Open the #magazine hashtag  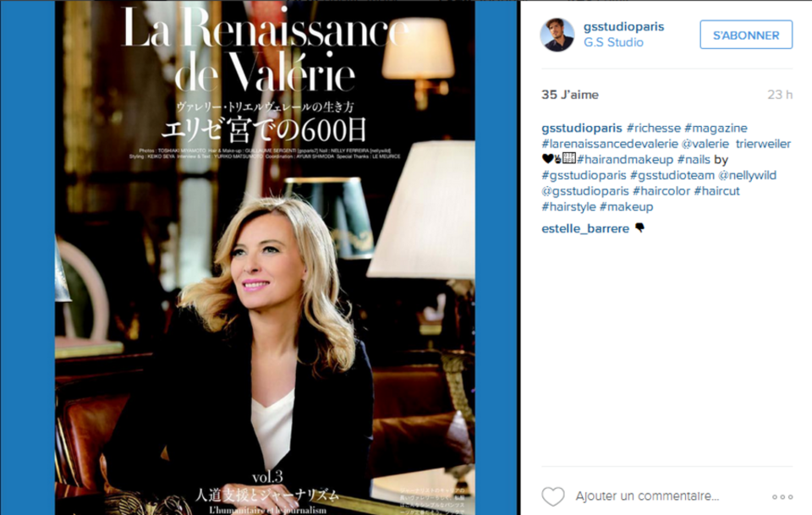pyautogui.click(x=716, y=128)
